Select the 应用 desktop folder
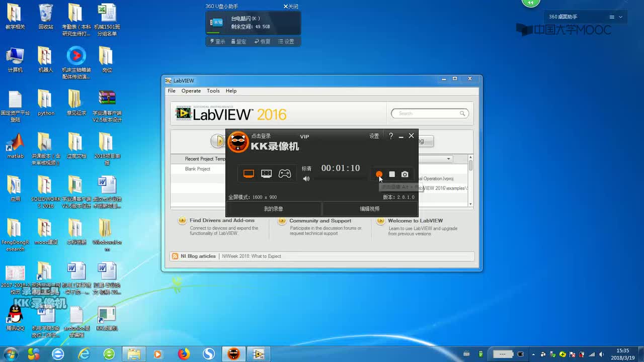 (15, 189)
